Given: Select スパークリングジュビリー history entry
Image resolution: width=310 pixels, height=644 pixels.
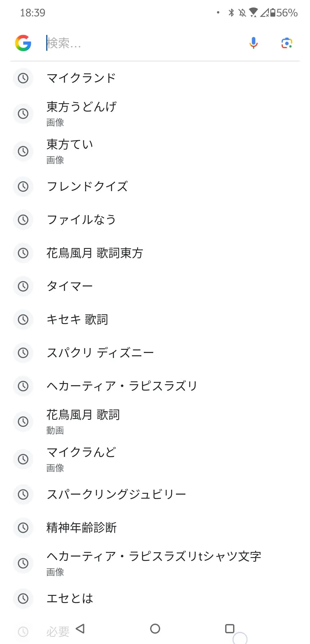Looking at the screenshot, I should click(155, 494).
